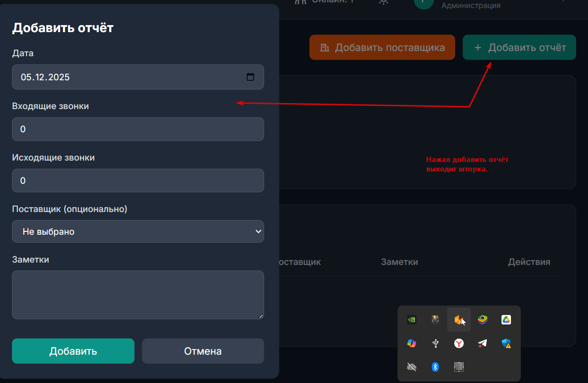Open the Bluetooth tray icon
The image size is (588, 383).
tap(435, 366)
